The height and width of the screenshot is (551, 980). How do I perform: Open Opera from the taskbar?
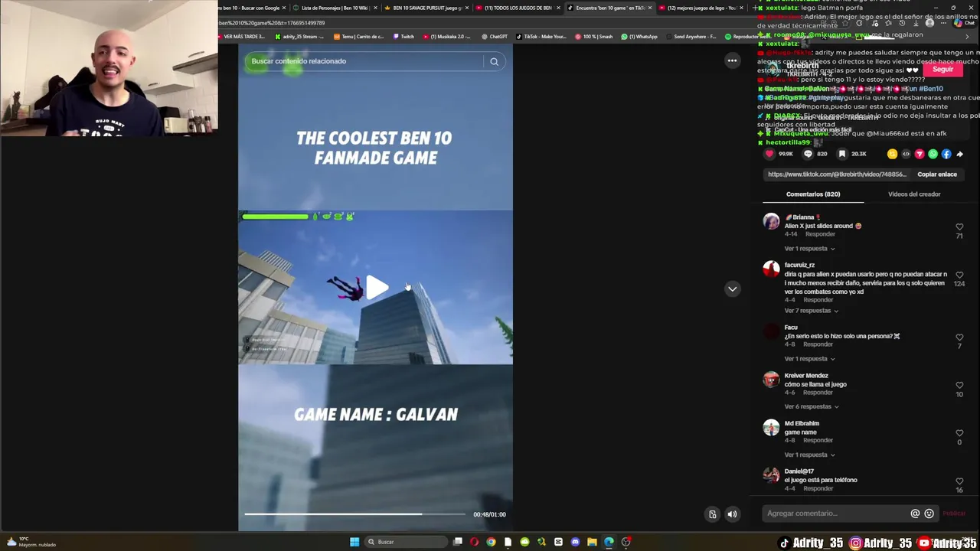[474, 542]
